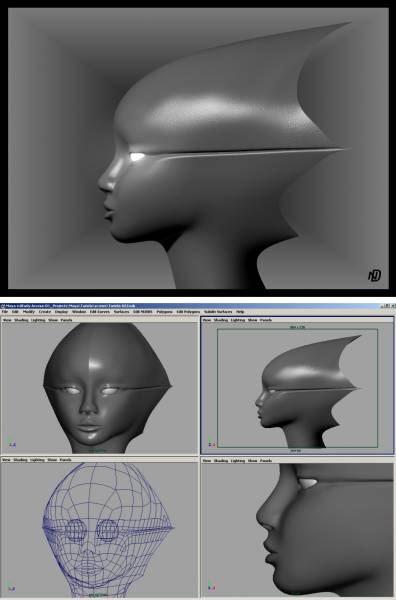Screen dimensions: 396x600
Task: Select the left eye in wireframe view
Action: 74,530
